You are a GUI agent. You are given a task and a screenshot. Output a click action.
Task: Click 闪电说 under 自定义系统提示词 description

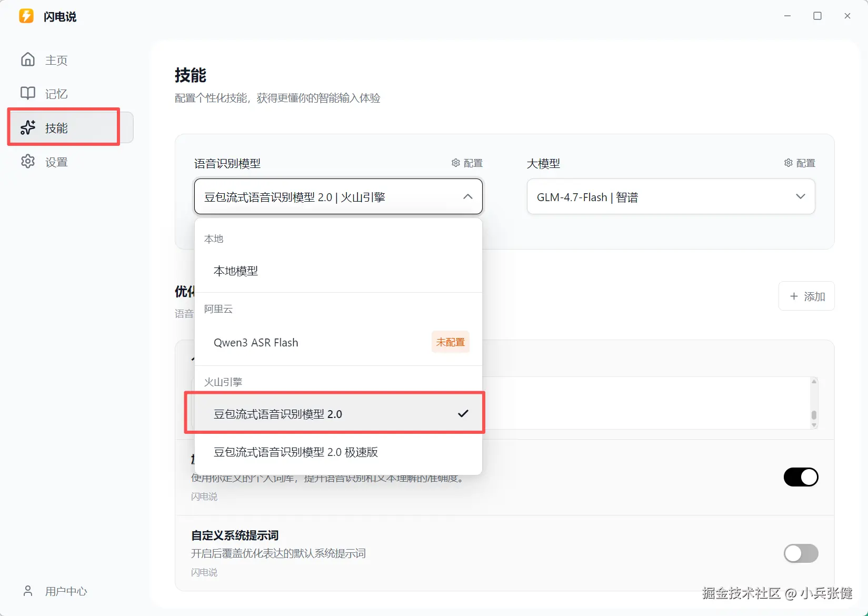coord(204,572)
